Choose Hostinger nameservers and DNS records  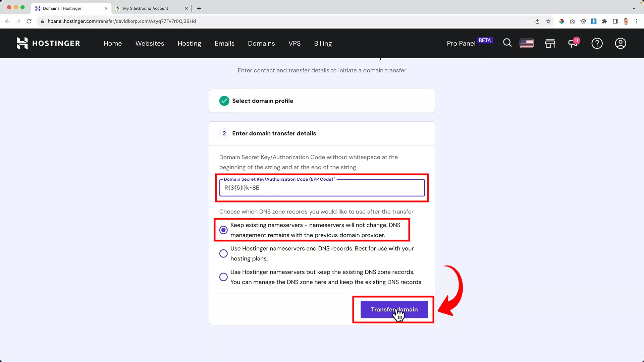click(x=223, y=253)
